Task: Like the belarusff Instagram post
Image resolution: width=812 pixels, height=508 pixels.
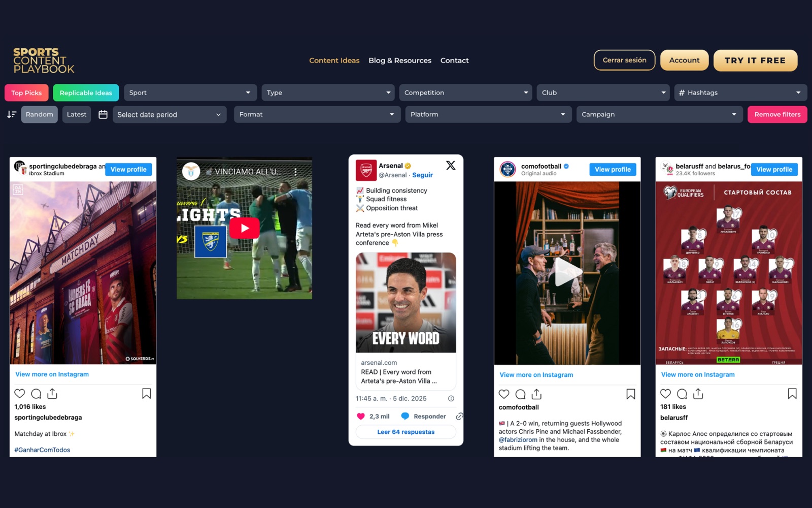Action: coord(666,393)
